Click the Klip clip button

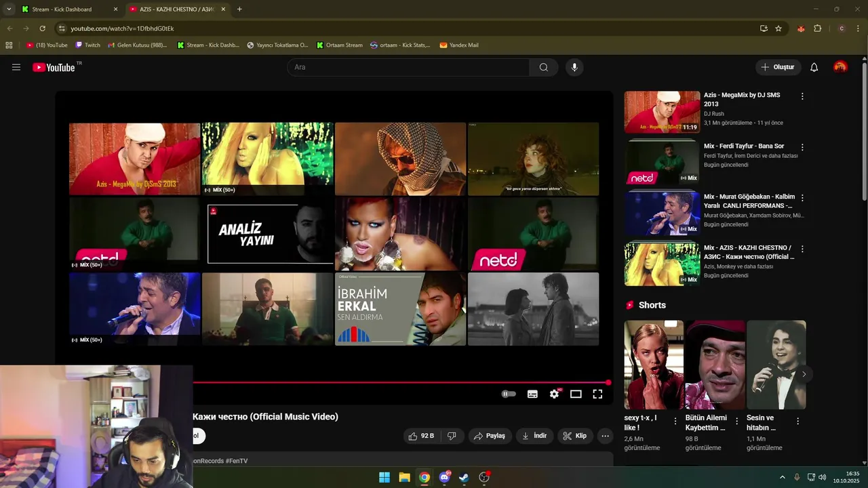(x=575, y=436)
